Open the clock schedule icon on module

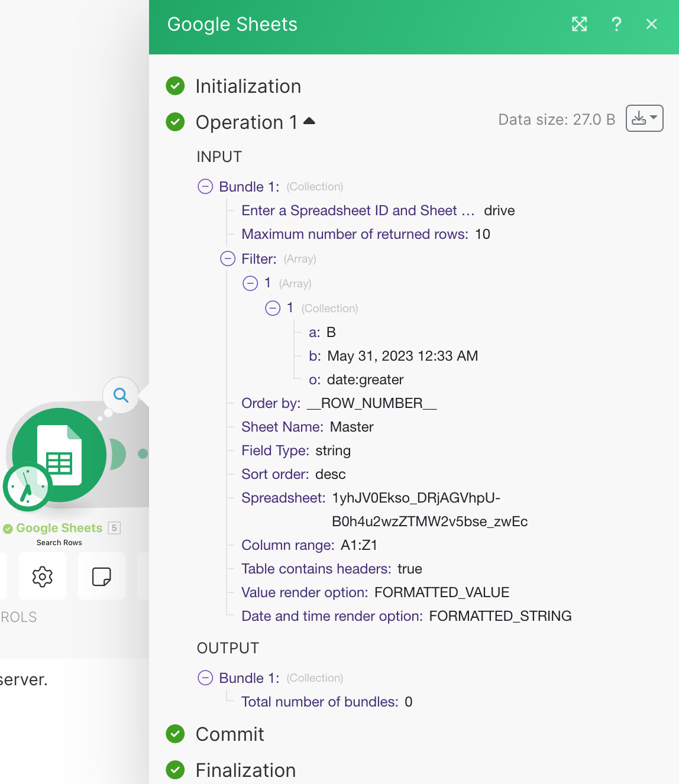click(27, 487)
